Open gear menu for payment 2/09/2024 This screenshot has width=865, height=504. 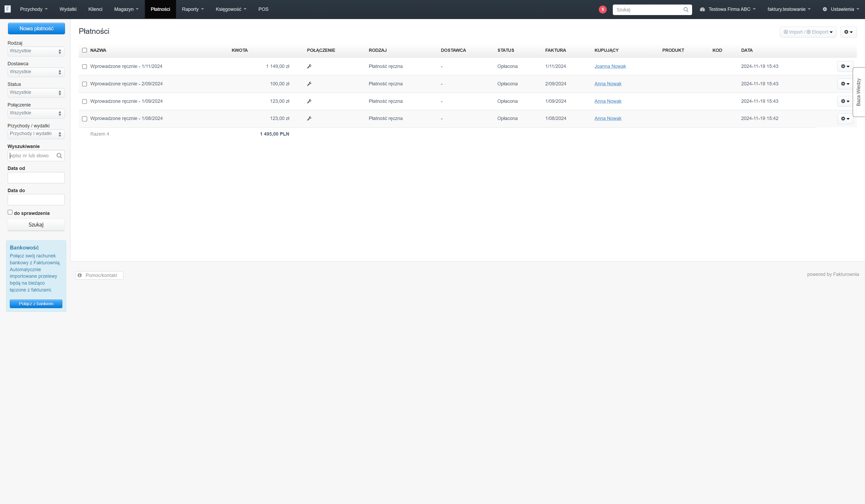(x=845, y=84)
